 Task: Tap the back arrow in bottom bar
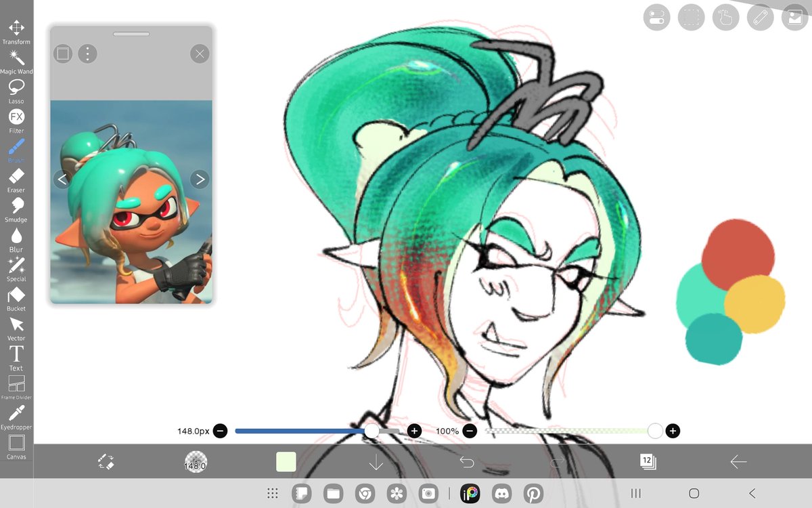click(x=738, y=462)
